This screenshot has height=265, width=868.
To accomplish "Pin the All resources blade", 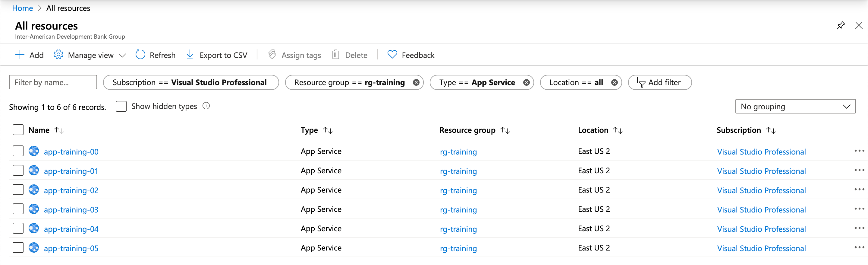I will coord(840,26).
